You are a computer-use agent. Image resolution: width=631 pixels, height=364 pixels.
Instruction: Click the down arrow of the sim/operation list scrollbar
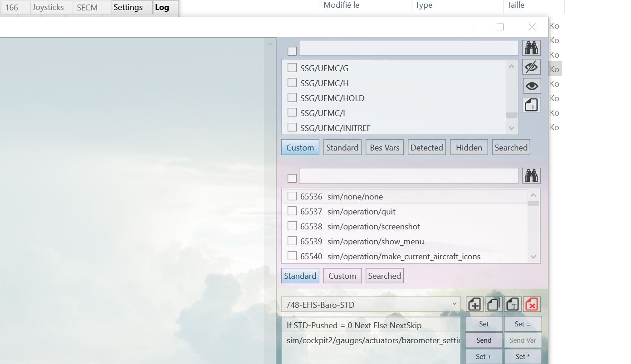(533, 257)
